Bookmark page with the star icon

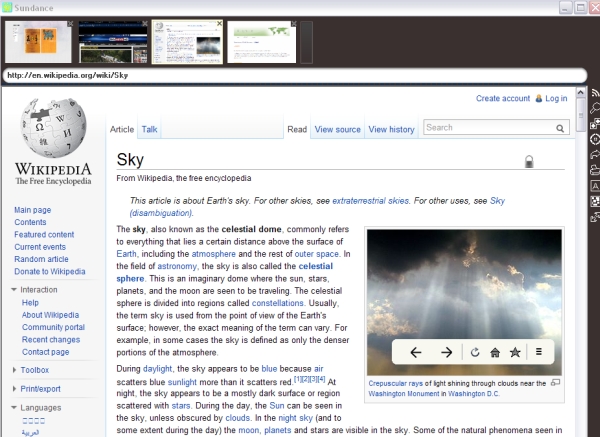[x=515, y=352]
